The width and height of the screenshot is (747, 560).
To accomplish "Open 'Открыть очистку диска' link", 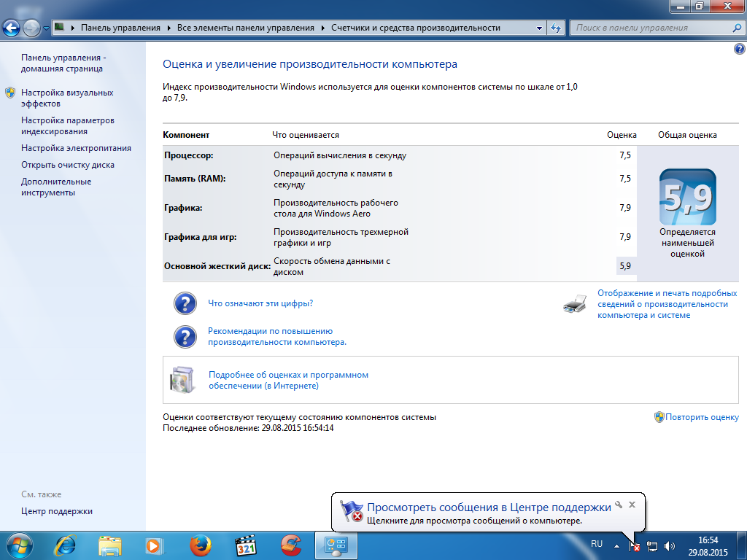I will (x=68, y=165).
